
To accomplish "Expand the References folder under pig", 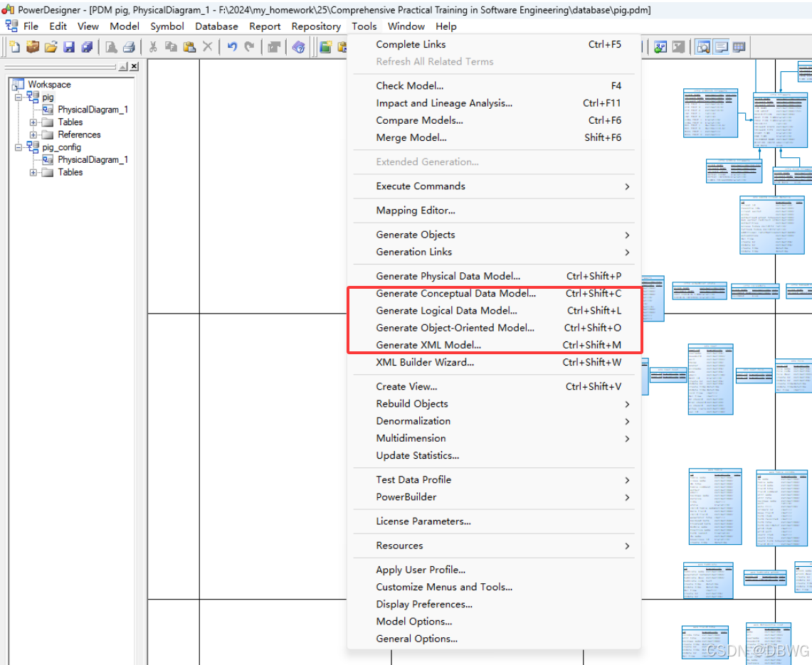I will point(33,134).
